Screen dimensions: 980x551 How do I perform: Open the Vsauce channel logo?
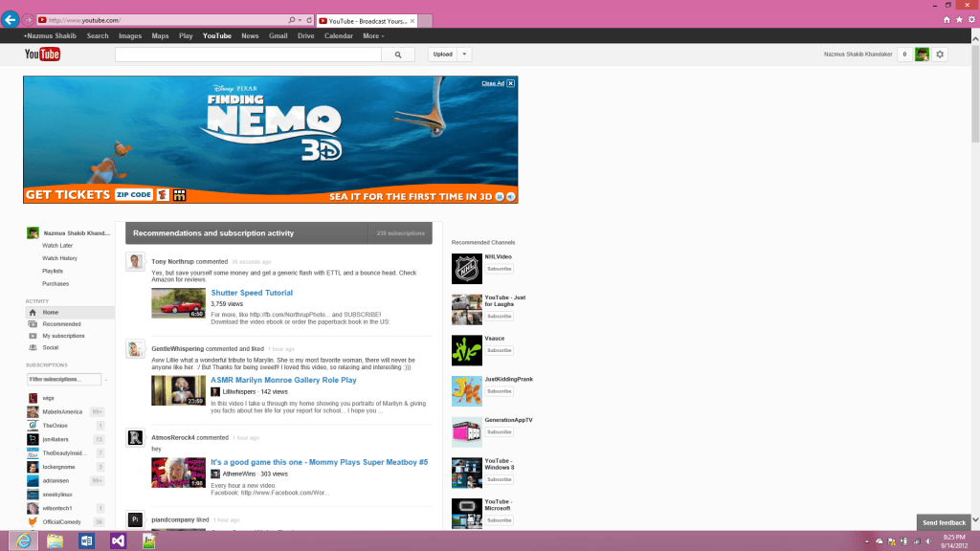(x=467, y=350)
